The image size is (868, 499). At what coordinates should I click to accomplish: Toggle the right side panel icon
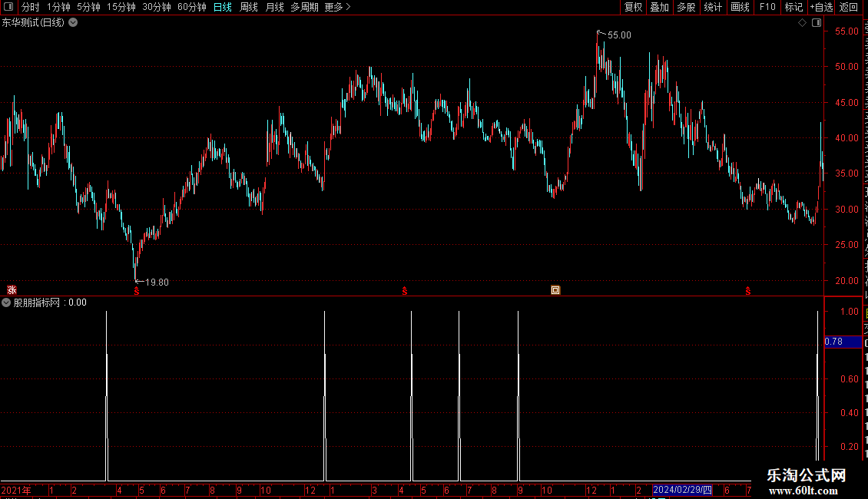pyautogui.click(x=817, y=23)
